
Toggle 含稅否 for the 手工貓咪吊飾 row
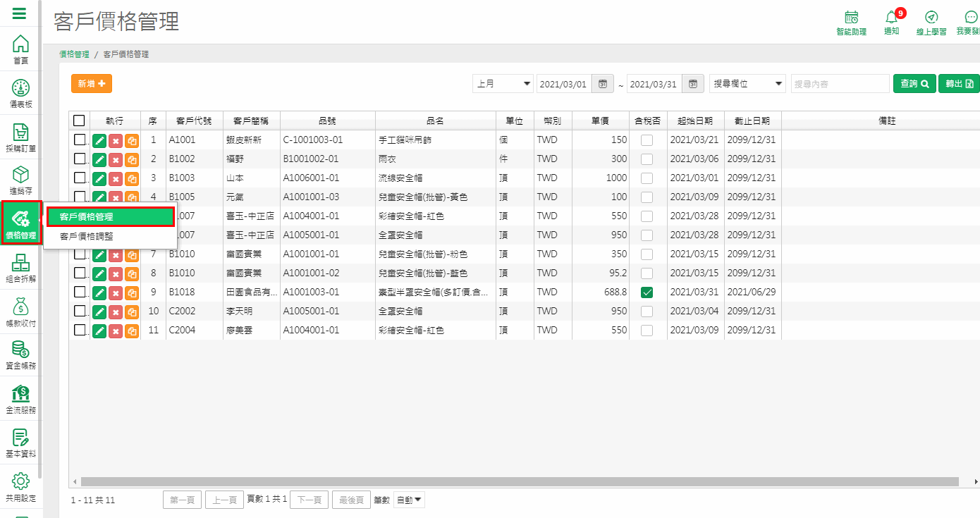tap(647, 140)
